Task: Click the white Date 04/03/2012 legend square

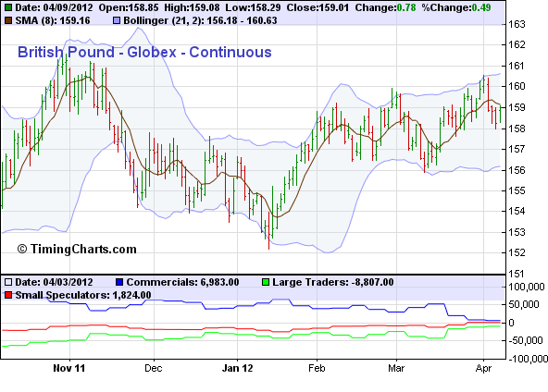Action: (x=8, y=282)
